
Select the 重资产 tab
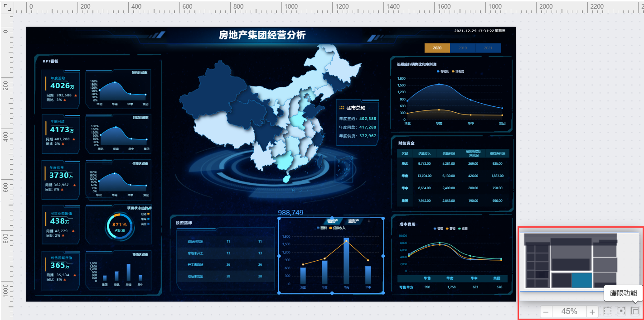353,221
